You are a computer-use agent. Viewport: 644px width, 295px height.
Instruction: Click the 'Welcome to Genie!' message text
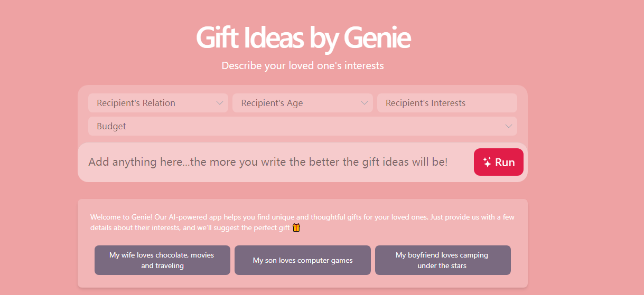coord(302,222)
